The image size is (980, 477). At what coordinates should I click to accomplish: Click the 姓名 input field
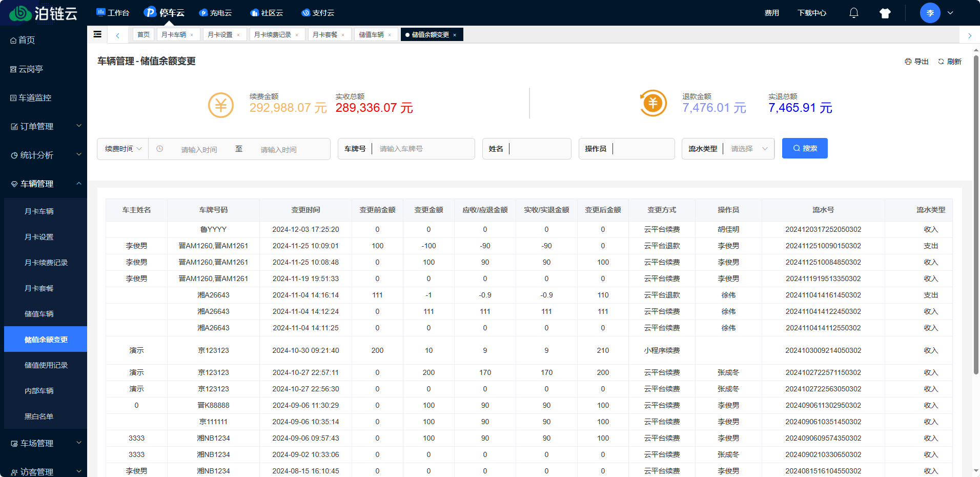[540, 149]
